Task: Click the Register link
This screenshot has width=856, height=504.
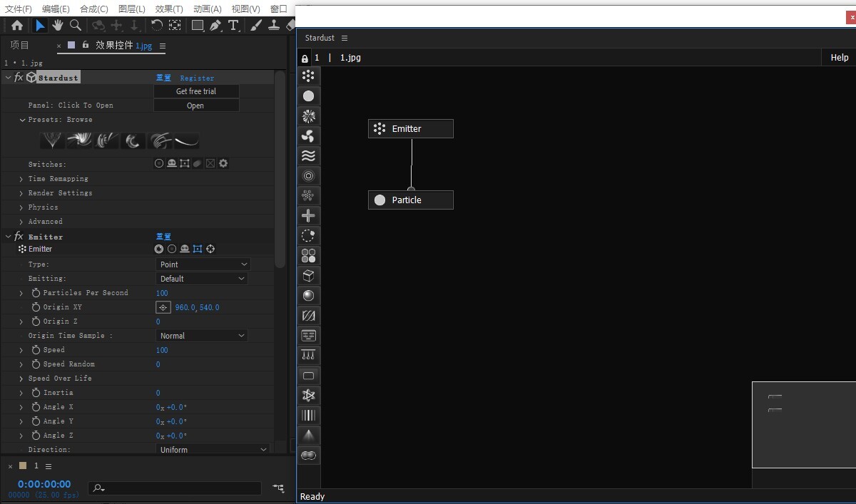Action: tap(197, 78)
